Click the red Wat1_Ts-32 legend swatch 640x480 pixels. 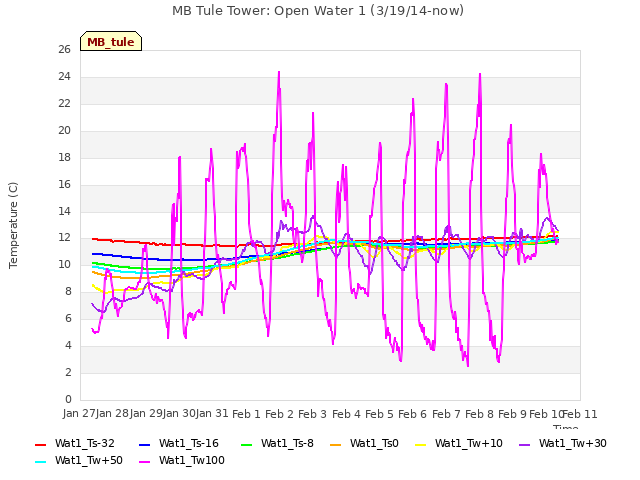coord(40,444)
